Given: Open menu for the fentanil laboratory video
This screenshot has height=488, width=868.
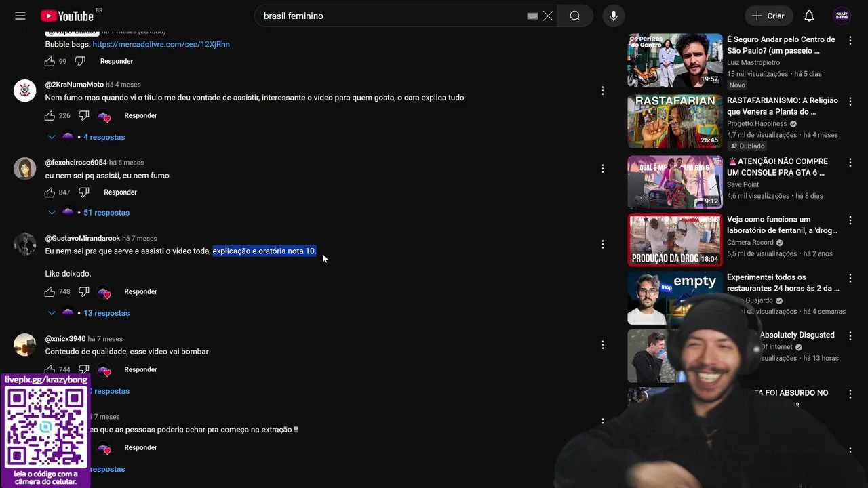Looking at the screenshot, I should (850, 220).
